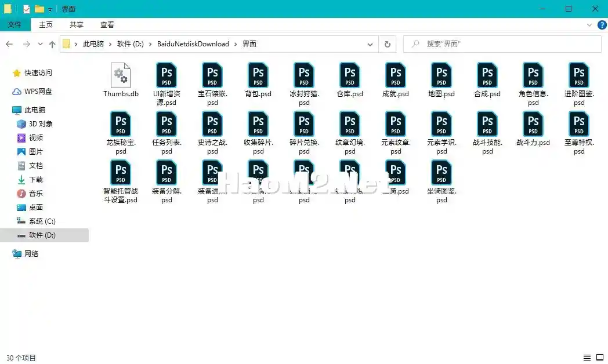This screenshot has height=364, width=608.
Task: Select the 坐骑图鉴.psd file icon
Action: 441,173
